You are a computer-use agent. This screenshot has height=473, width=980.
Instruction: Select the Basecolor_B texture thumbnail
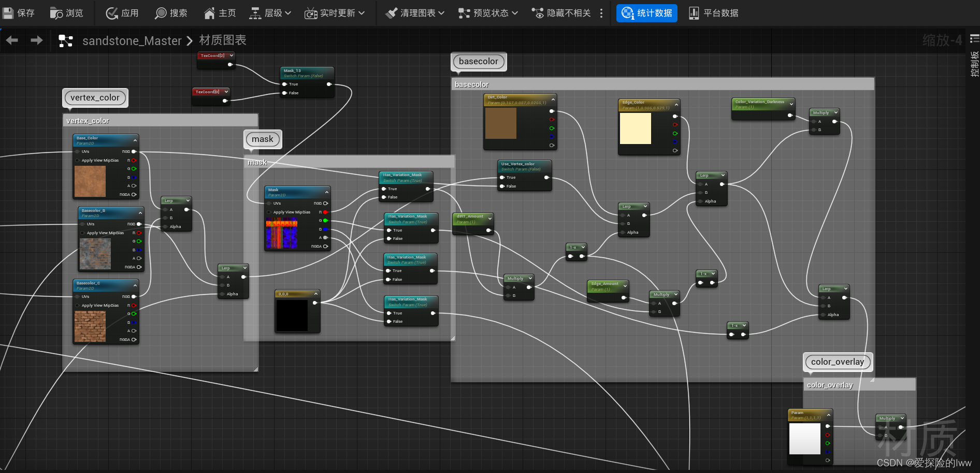click(x=95, y=254)
